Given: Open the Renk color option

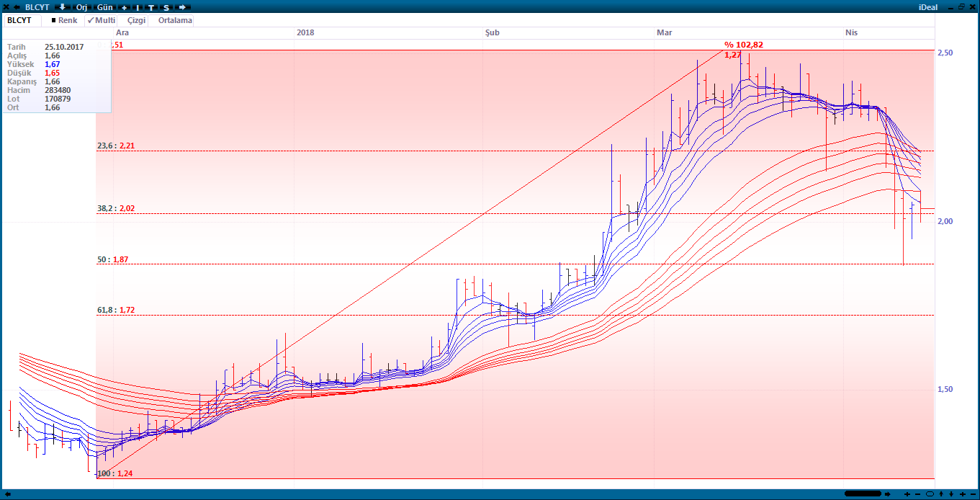Looking at the screenshot, I should 65,20.
